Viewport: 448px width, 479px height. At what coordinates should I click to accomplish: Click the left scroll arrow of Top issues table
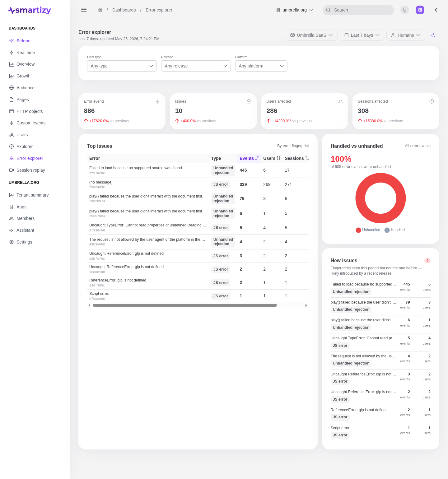point(90,305)
